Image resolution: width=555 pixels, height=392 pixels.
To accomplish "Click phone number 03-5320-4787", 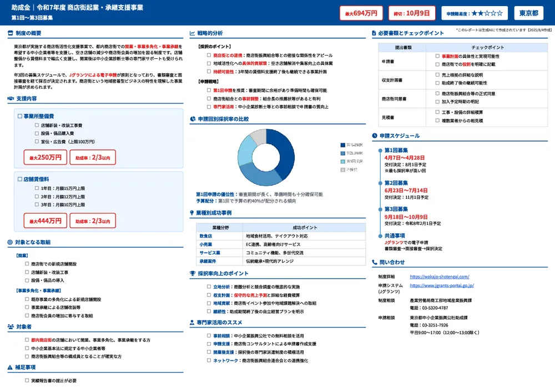I will pyautogui.click(x=435, y=308).
